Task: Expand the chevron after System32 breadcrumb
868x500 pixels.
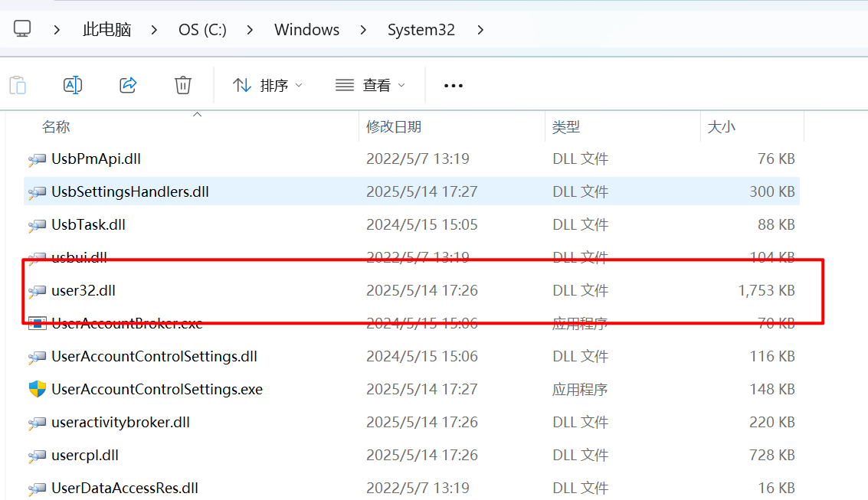Action: (481, 31)
